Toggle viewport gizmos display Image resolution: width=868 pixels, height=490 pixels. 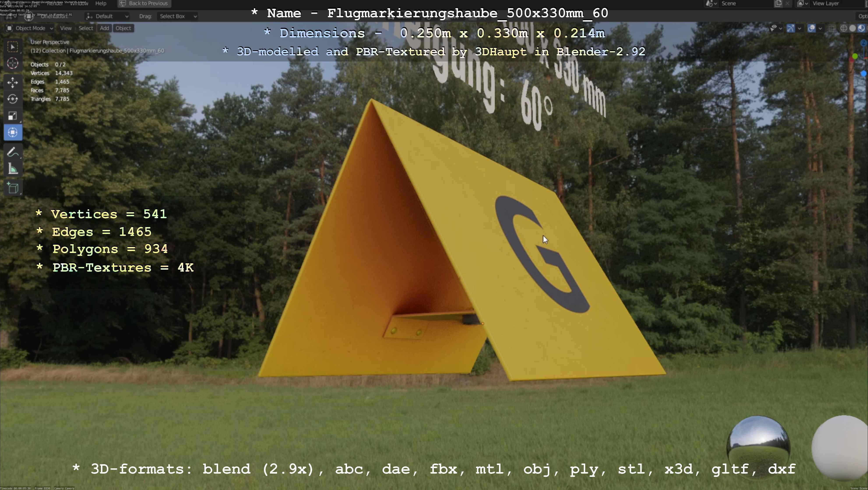tap(791, 28)
